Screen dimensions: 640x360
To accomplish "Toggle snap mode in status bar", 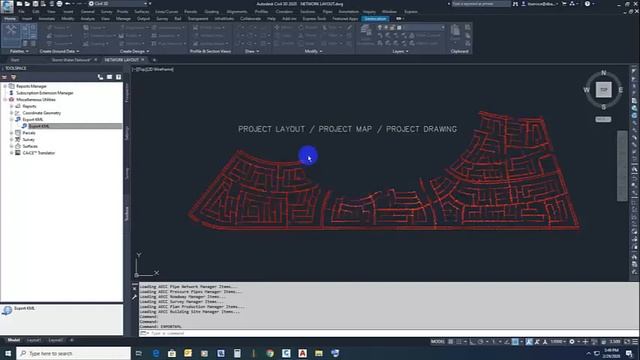I will click(x=459, y=342).
